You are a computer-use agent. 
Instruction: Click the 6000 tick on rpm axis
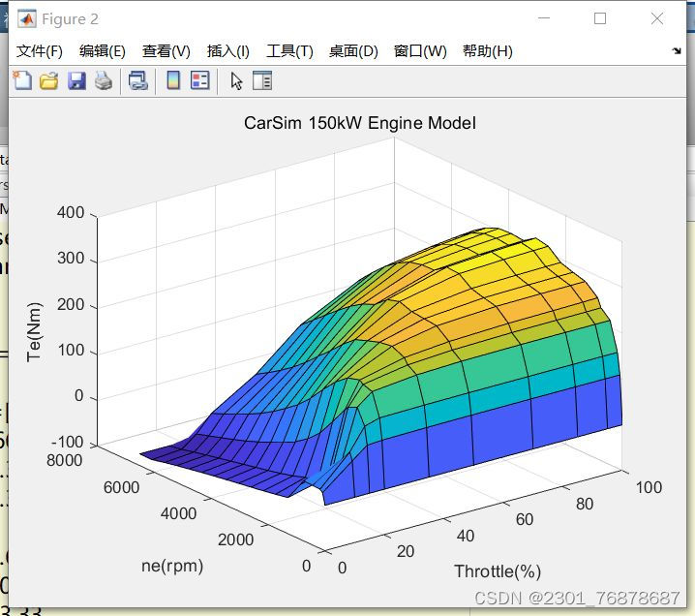pos(121,487)
